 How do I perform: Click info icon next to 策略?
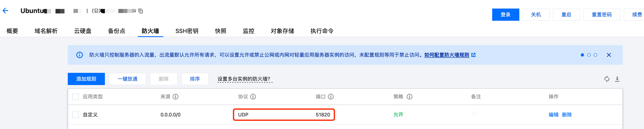(x=410, y=97)
